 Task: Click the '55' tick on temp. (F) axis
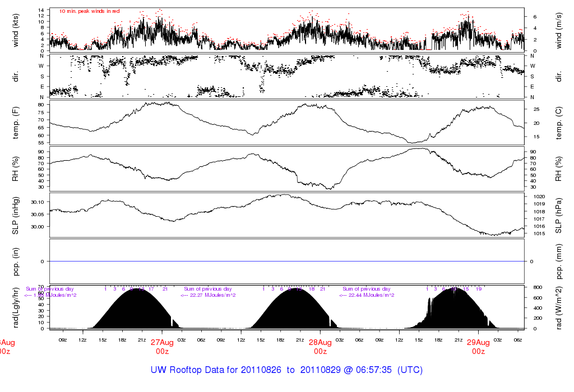(x=41, y=143)
